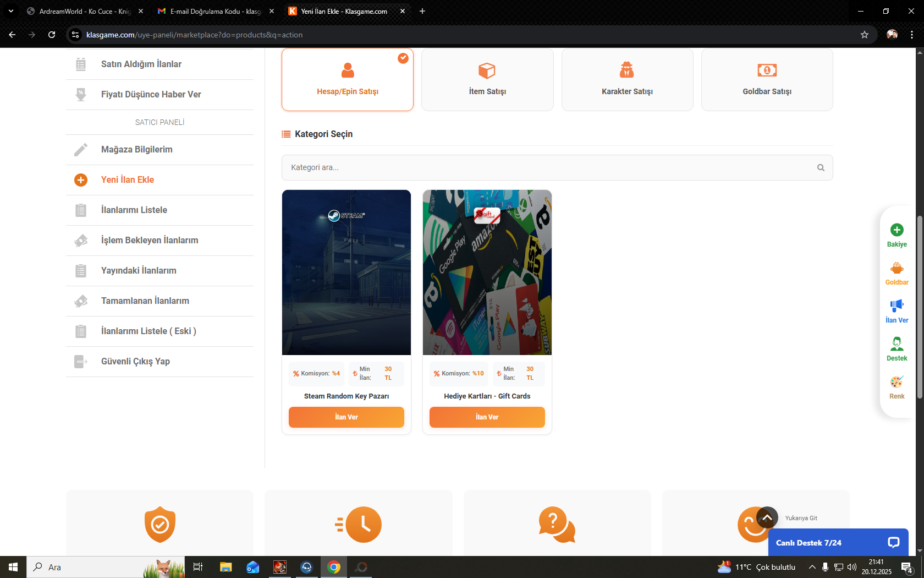This screenshot has width=924, height=578.
Task: Click the Kategori Seçin list icon
Action: [x=286, y=134]
